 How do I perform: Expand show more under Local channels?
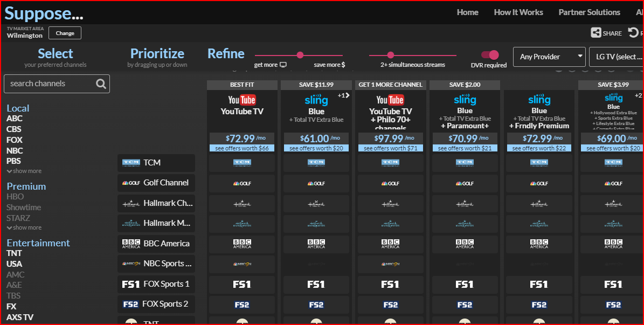point(24,171)
